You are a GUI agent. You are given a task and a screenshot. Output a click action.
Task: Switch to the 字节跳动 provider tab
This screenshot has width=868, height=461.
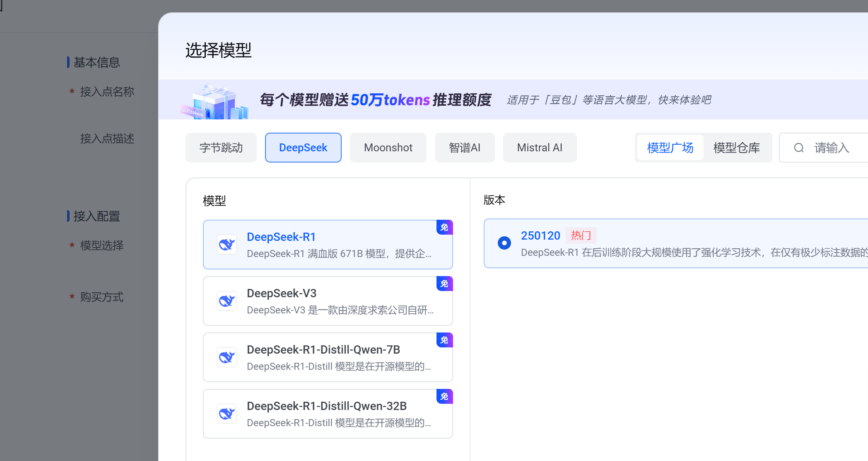(x=221, y=148)
